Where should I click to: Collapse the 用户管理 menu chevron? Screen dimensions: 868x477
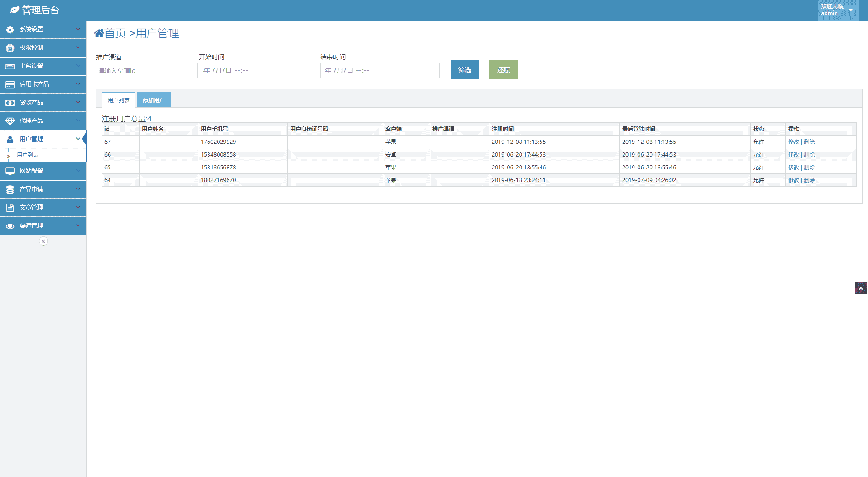(x=78, y=139)
